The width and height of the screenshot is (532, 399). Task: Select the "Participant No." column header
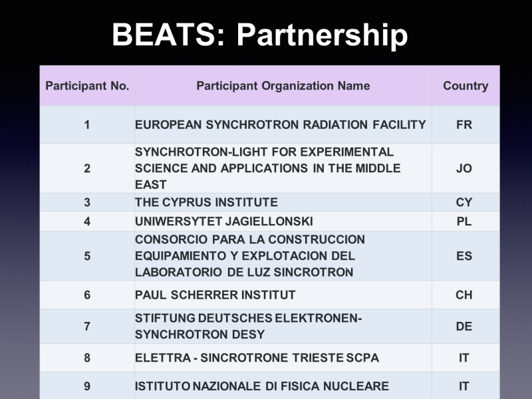pyautogui.click(x=87, y=86)
